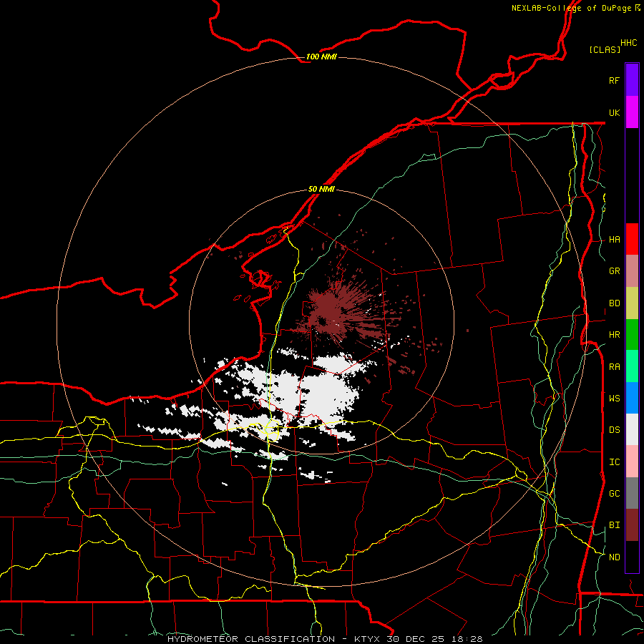Click the HR green legend swatch
The height and width of the screenshot is (644, 644).
pos(632,335)
